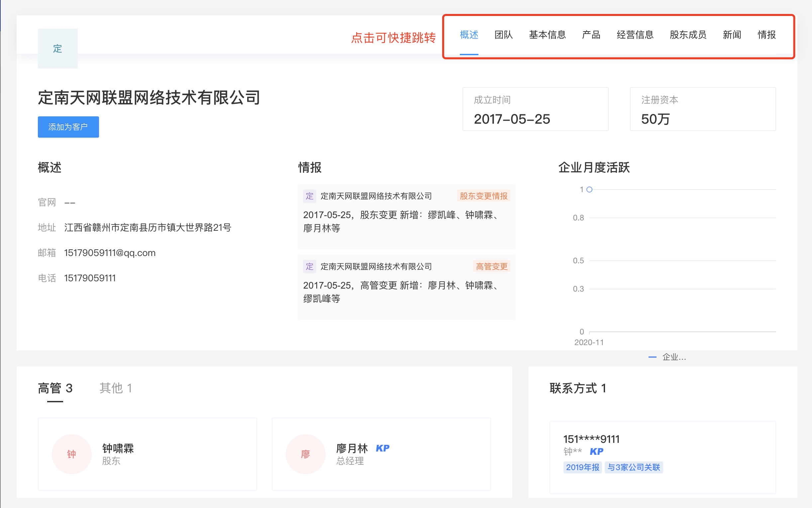Click 添加为客户 button
This screenshot has width=812, height=508.
click(68, 127)
